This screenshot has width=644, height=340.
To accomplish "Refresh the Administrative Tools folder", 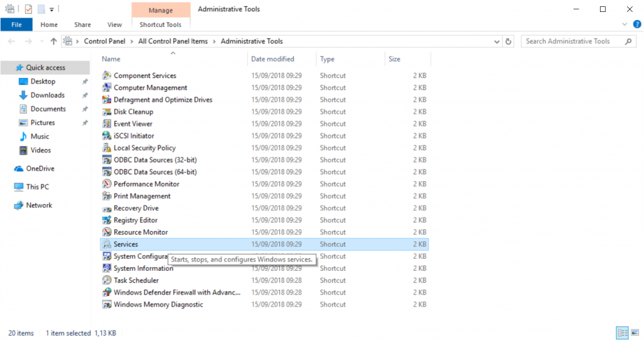I will click(x=508, y=41).
